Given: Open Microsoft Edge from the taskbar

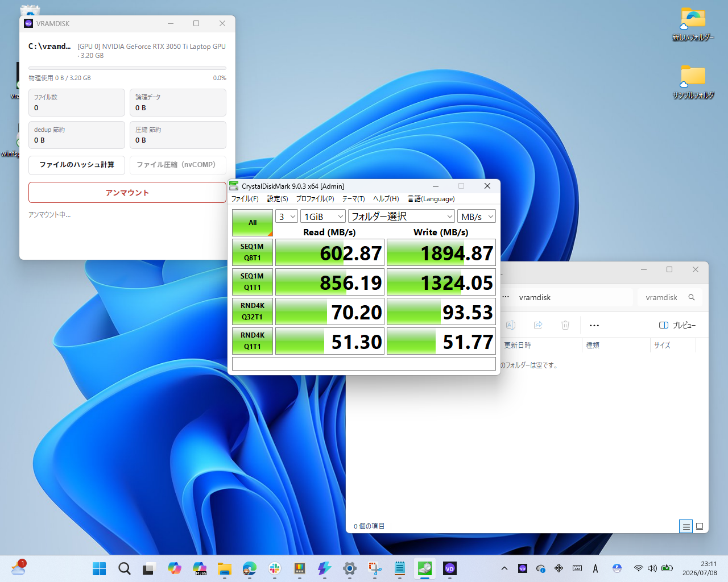Looking at the screenshot, I should 250,568.
